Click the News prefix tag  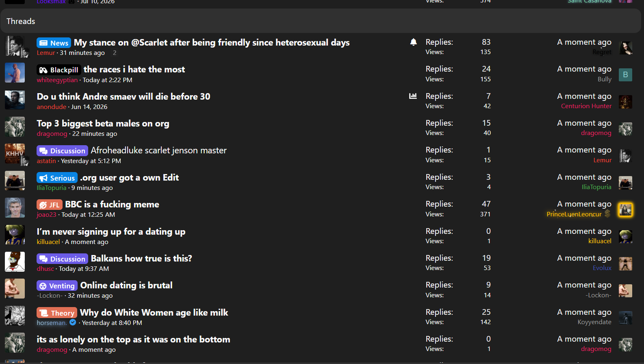(x=54, y=43)
